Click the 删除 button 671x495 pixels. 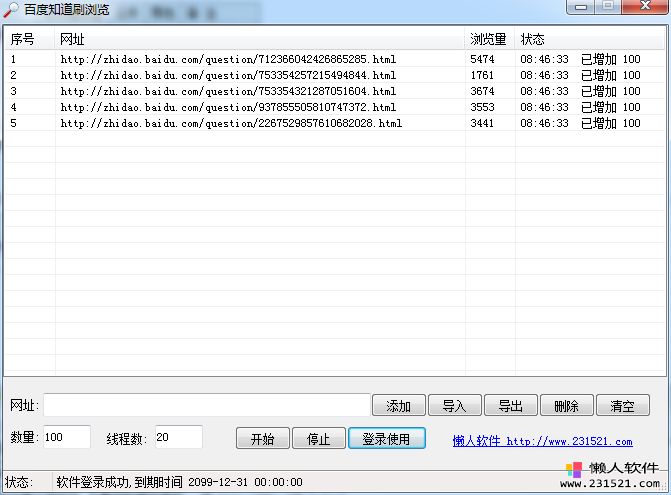pos(567,405)
